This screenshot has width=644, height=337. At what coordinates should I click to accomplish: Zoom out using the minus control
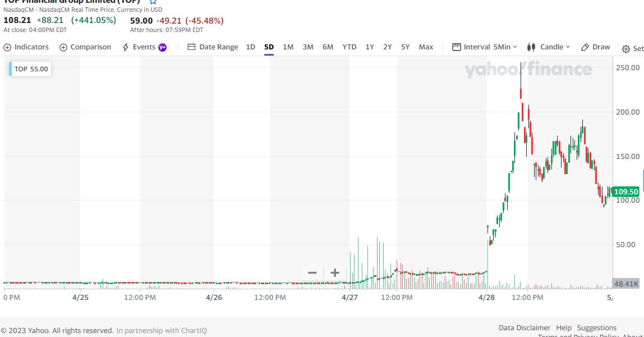[x=312, y=272]
